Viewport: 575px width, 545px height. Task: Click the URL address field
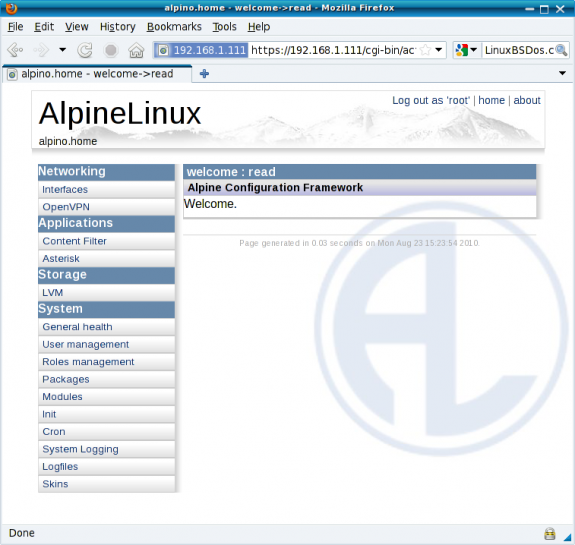click(x=333, y=50)
